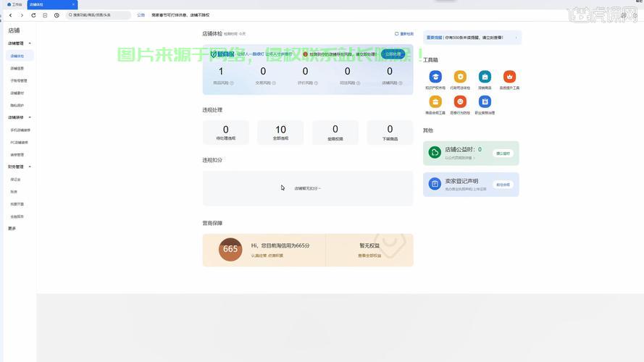This screenshot has width=644, height=362.
Task: Open the 待处理违规 count card
Action: 226,132
